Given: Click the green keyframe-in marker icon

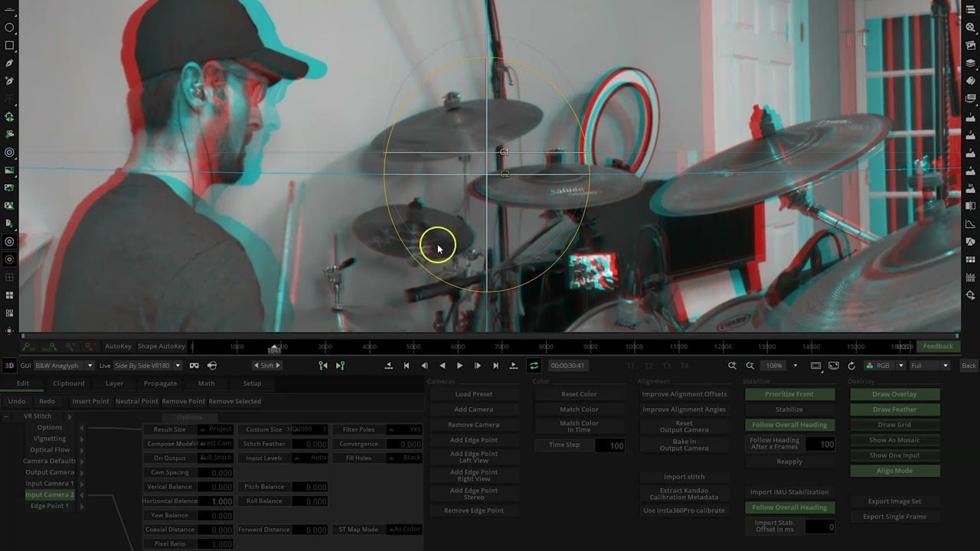Looking at the screenshot, I should point(322,365).
